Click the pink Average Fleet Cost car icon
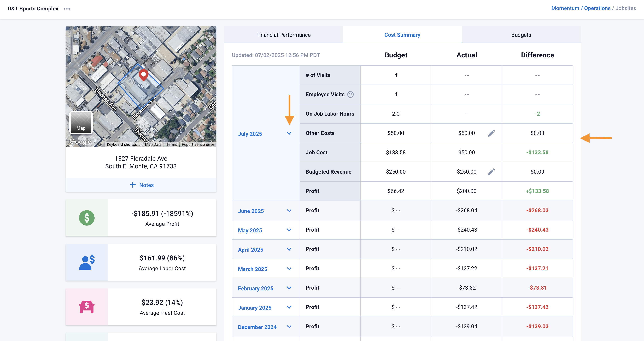This screenshot has width=644, height=341. 86,307
